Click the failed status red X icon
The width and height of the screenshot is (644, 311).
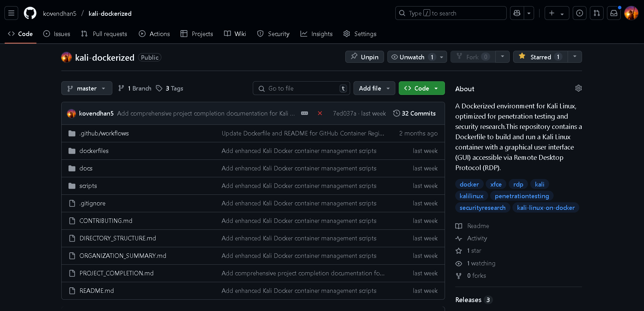tap(320, 113)
